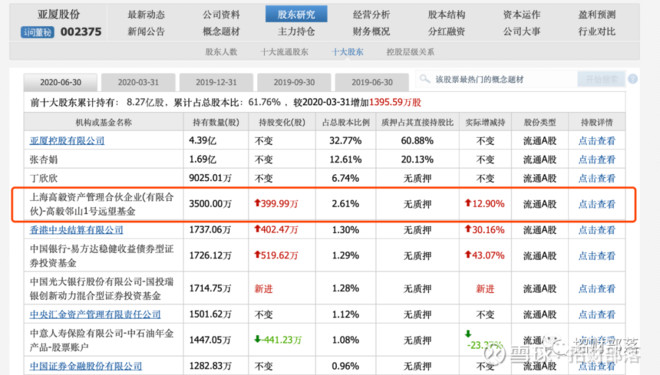Click the 12.90% increase percentage

(x=484, y=204)
